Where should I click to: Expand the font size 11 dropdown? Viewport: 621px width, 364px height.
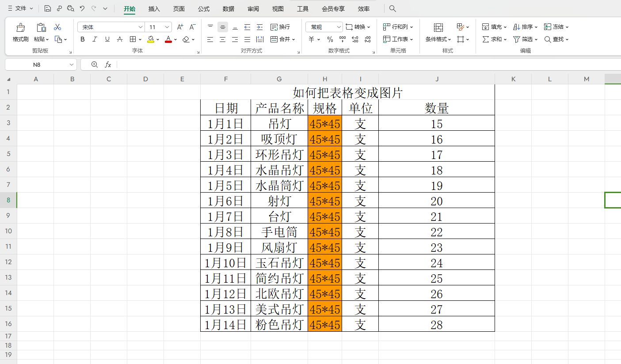(167, 27)
